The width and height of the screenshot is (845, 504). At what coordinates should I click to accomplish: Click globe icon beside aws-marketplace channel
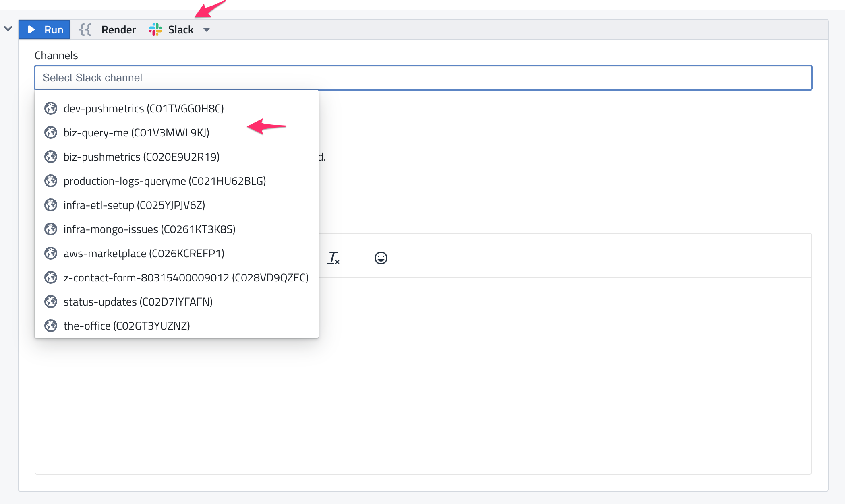[51, 253]
